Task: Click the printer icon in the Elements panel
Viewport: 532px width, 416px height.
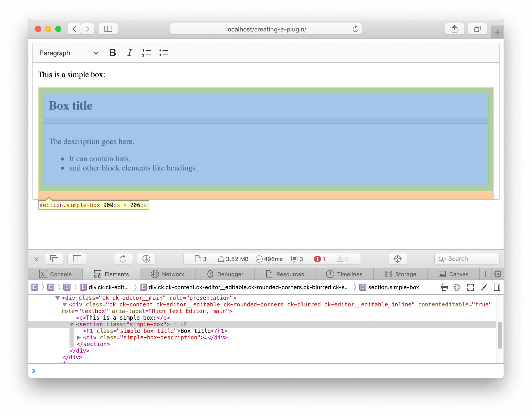Action: coord(444,287)
